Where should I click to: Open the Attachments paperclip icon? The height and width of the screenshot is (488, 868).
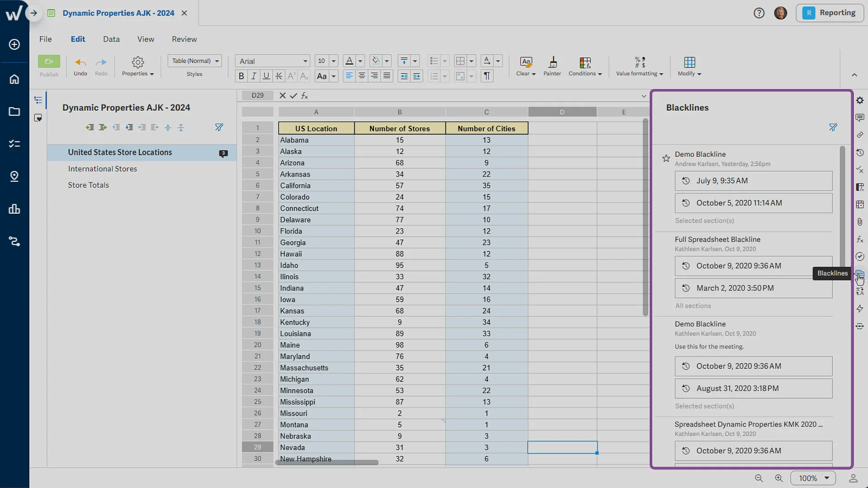[x=860, y=222]
